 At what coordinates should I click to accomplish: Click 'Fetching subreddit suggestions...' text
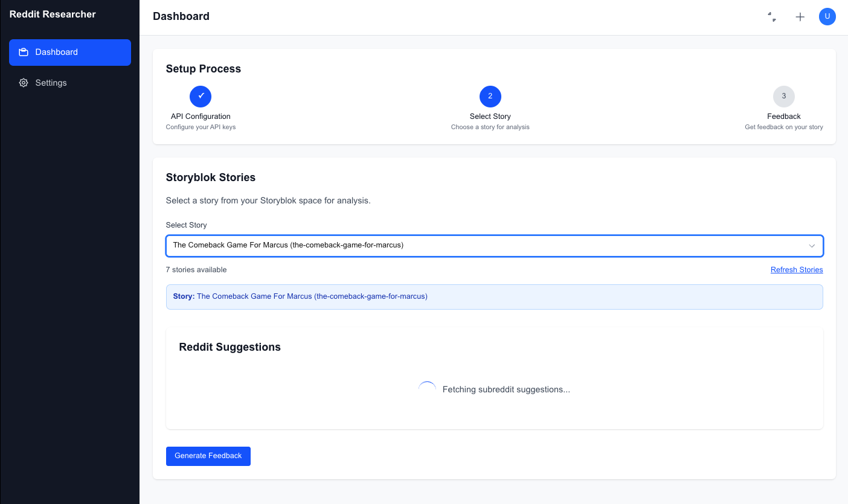point(506,390)
